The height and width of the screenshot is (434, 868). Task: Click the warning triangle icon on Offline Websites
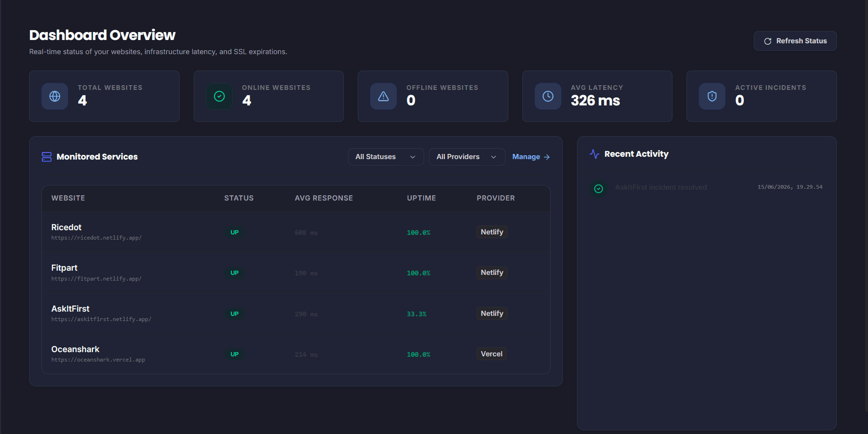384,96
